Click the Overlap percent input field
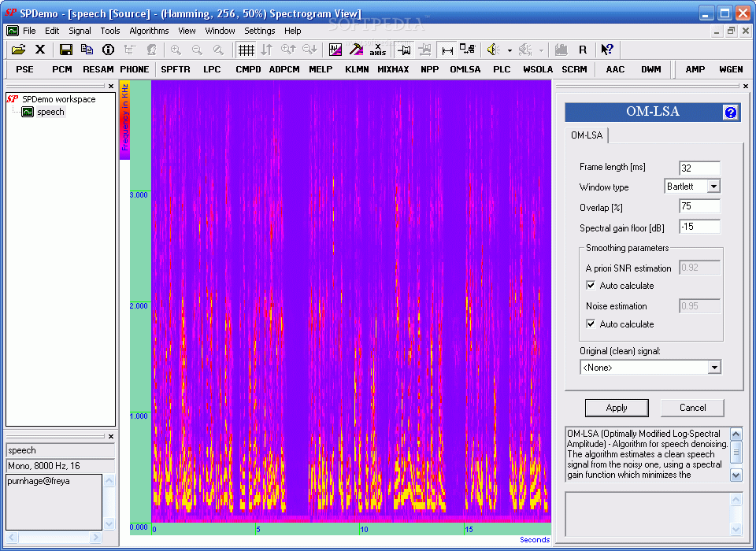Image resolution: width=756 pixels, height=551 pixels. (x=699, y=206)
